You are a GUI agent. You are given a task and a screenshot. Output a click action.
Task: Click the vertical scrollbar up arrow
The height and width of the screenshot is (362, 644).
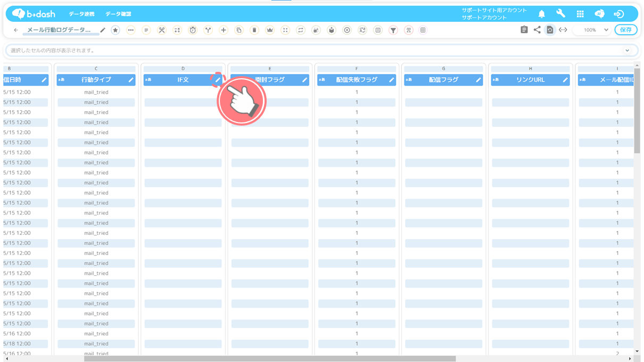point(637,65)
